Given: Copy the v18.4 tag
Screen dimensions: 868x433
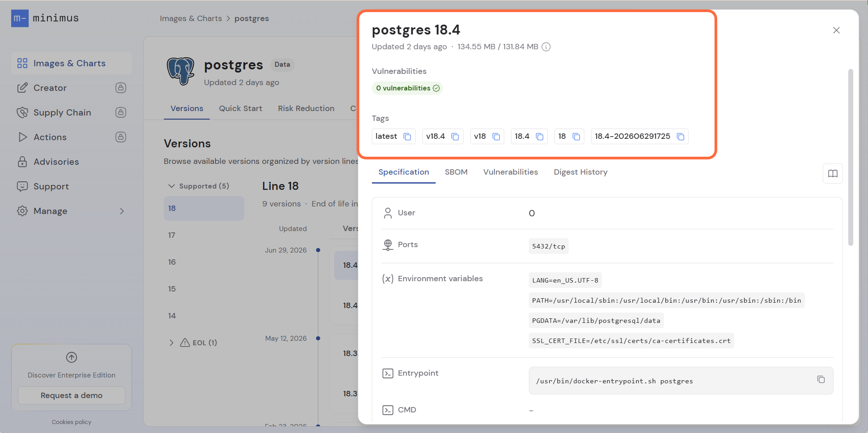Looking at the screenshot, I should (455, 137).
